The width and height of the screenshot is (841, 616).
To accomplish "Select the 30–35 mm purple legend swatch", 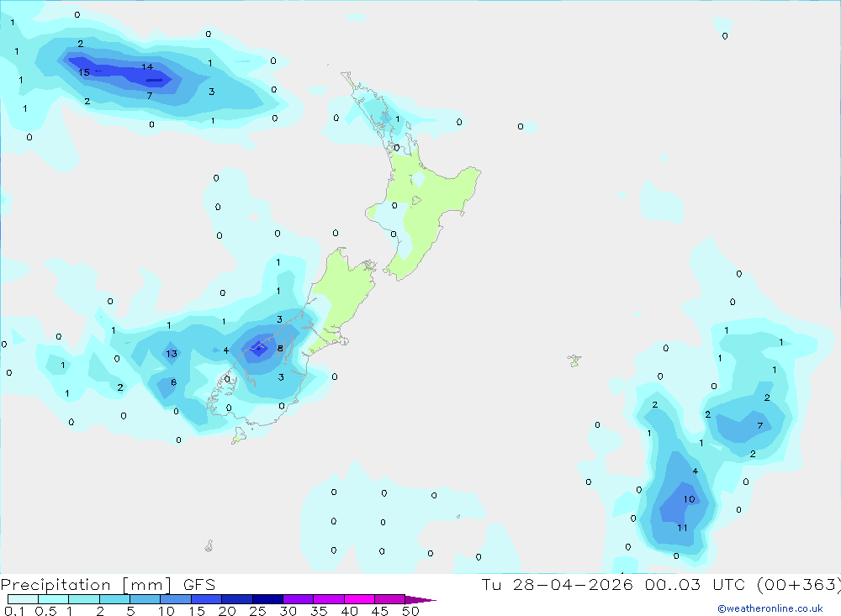I will [x=299, y=599].
